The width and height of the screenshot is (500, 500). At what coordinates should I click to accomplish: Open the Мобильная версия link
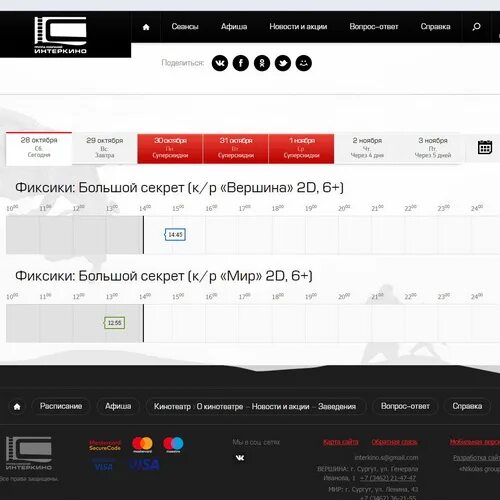click(x=475, y=442)
